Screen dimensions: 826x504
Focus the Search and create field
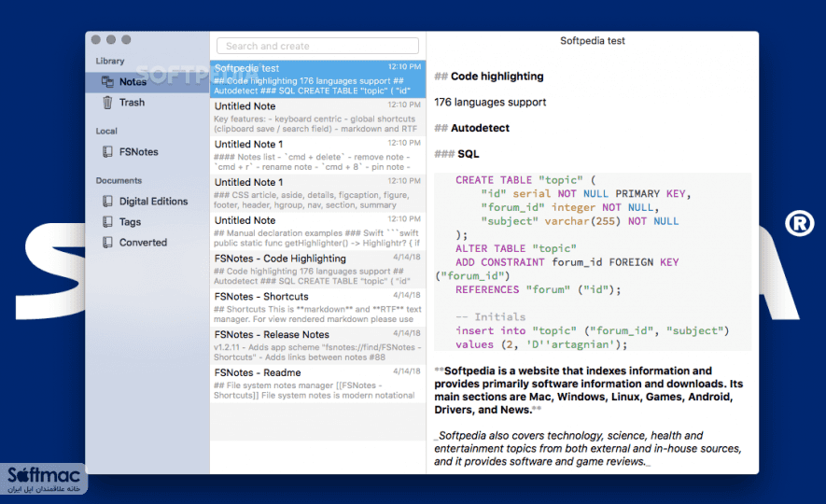click(x=317, y=46)
